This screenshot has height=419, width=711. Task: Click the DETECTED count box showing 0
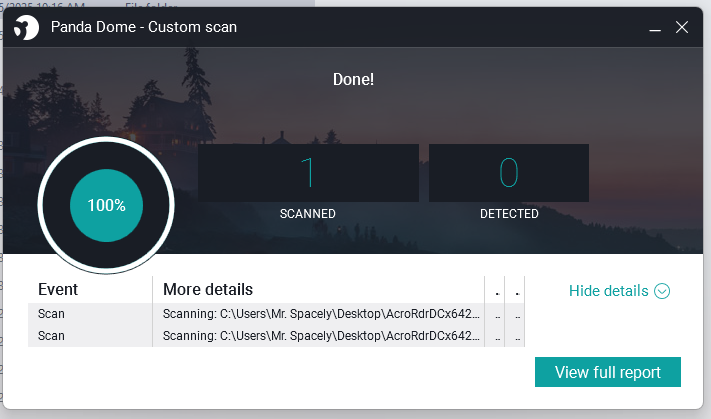pos(509,173)
